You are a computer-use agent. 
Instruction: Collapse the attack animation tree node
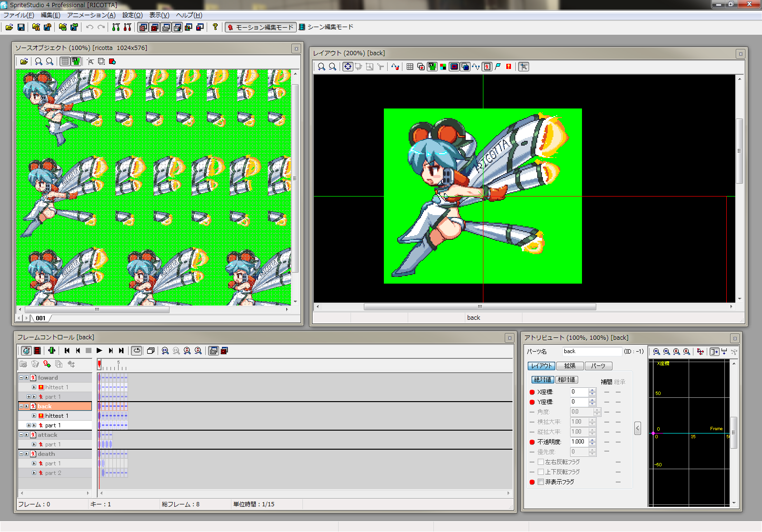point(21,435)
